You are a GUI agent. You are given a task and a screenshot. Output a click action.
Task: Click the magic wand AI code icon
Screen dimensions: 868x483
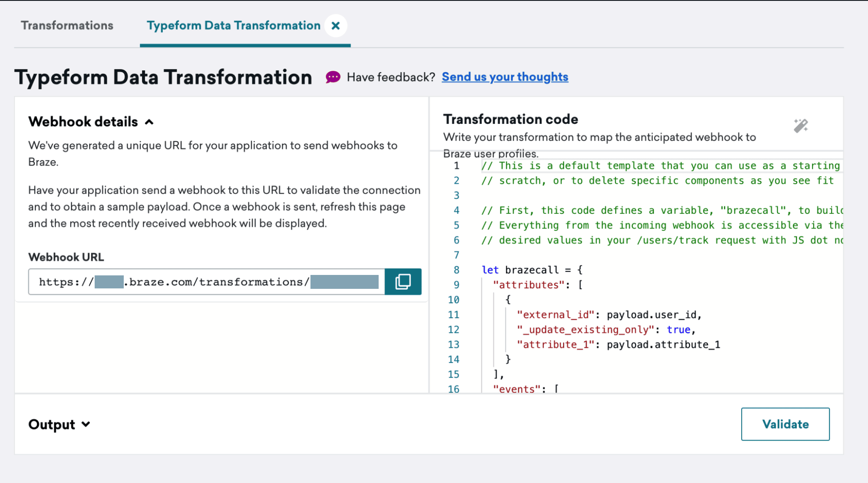801,126
